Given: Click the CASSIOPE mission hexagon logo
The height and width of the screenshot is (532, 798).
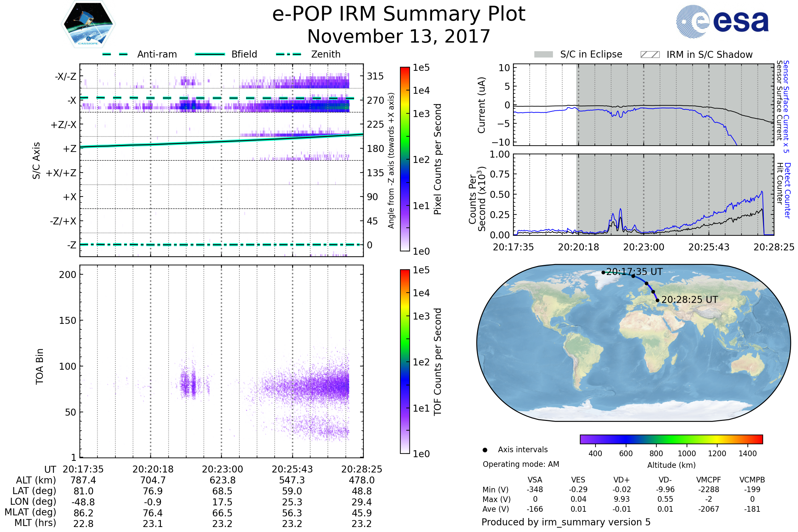Looking at the screenshot, I should (x=88, y=24).
